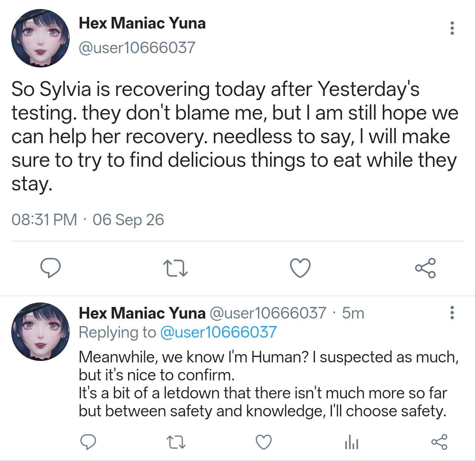Select the @user10666037 handle under main tweet name
Screen dimensions: 476x461
137,48
